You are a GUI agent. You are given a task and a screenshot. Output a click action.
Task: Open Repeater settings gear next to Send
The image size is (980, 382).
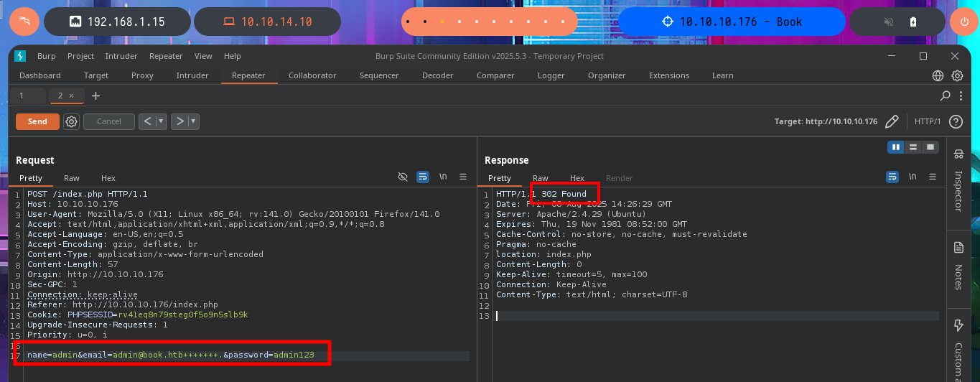coord(71,121)
